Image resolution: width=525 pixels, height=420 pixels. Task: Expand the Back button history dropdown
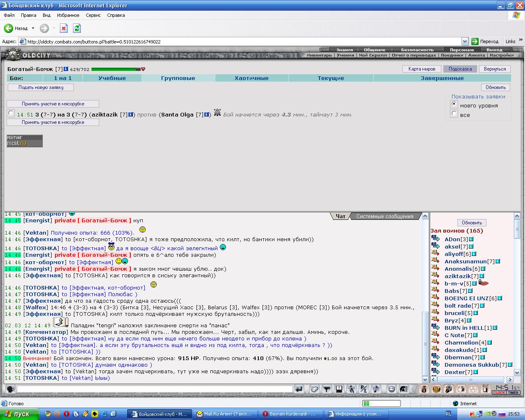pos(33,28)
